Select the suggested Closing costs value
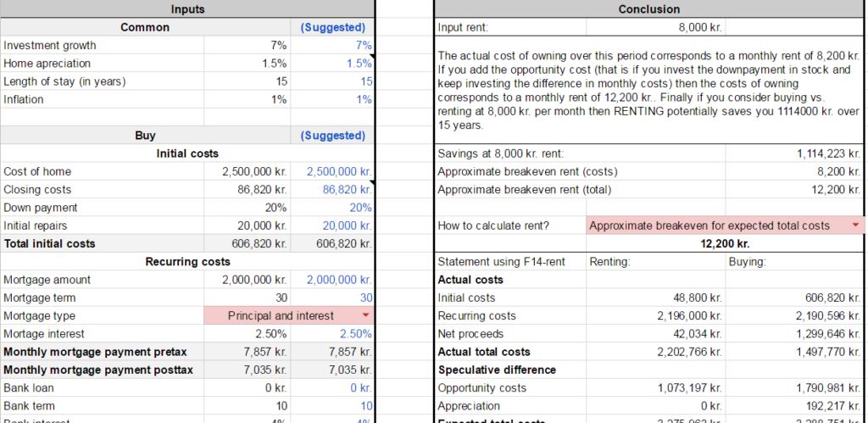The height and width of the screenshot is (423, 868). coord(332,189)
